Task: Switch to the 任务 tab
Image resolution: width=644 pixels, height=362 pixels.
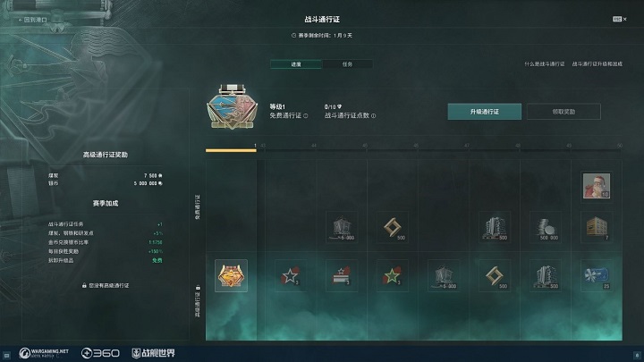Action: click(x=347, y=64)
